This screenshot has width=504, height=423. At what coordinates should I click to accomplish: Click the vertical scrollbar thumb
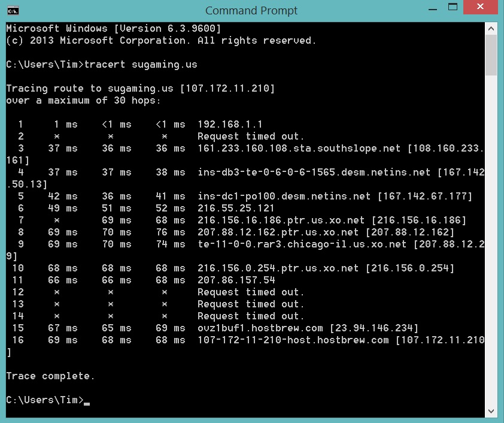[491, 55]
